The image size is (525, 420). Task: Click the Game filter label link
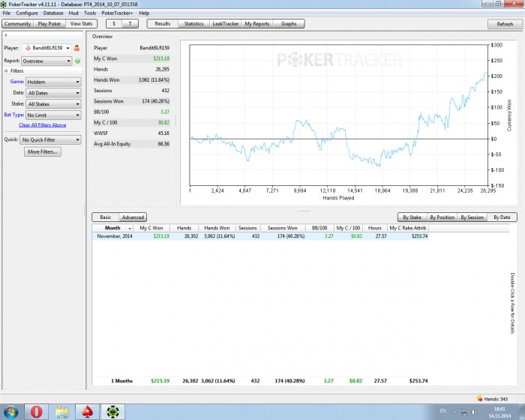click(16, 82)
